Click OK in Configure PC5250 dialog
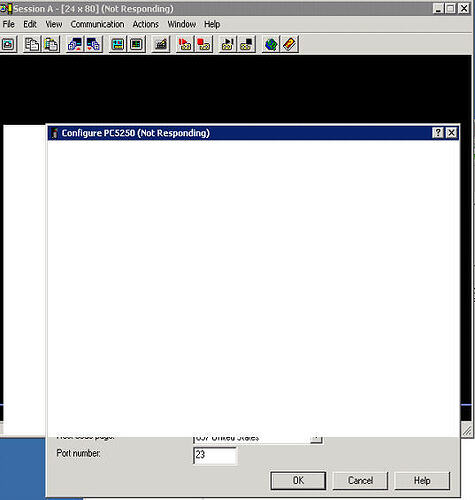475x500 pixels. tap(298, 480)
